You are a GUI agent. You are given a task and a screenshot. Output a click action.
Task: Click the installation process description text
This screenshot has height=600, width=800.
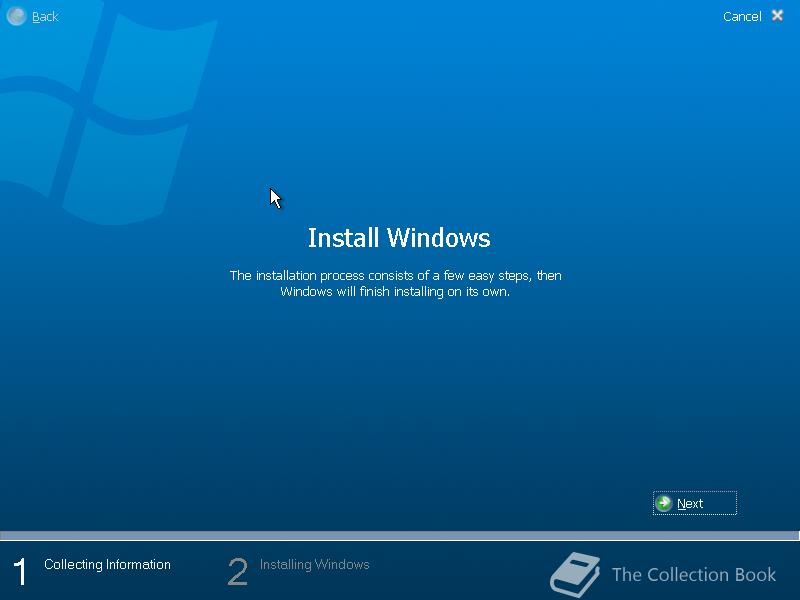point(395,283)
